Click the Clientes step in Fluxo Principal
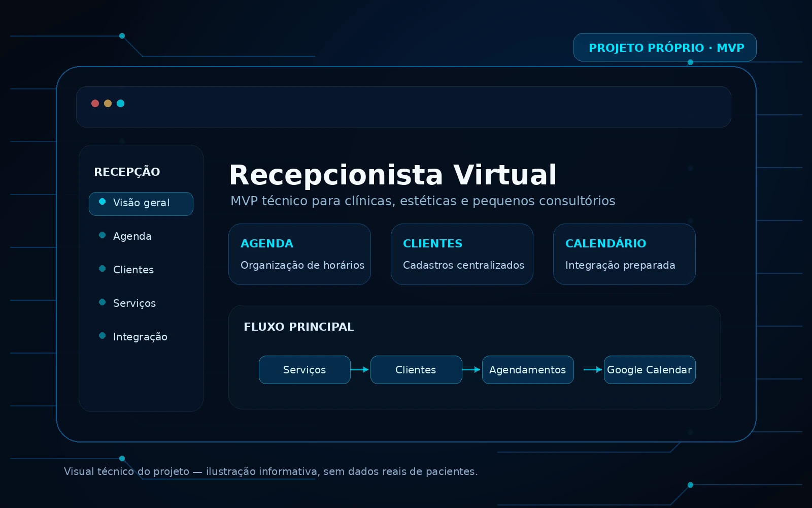Viewport: 812px width, 508px height. click(x=416, y=370)
